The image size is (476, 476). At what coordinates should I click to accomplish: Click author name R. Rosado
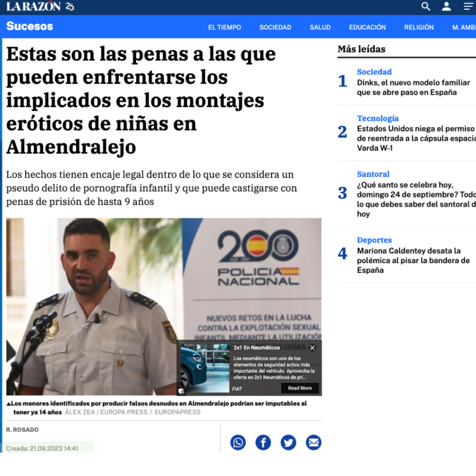click(x=22, y=430)
